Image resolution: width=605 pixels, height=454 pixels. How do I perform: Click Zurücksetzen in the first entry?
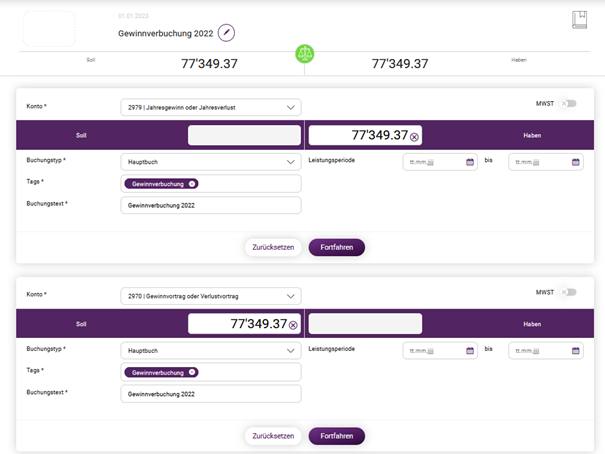[x=273, y=247]
